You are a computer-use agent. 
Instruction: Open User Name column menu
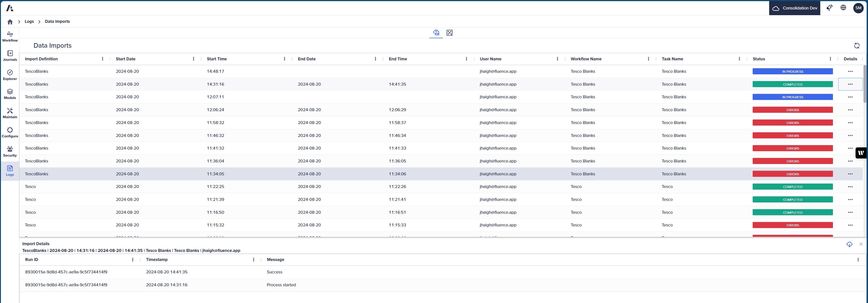tap(557, 59)
